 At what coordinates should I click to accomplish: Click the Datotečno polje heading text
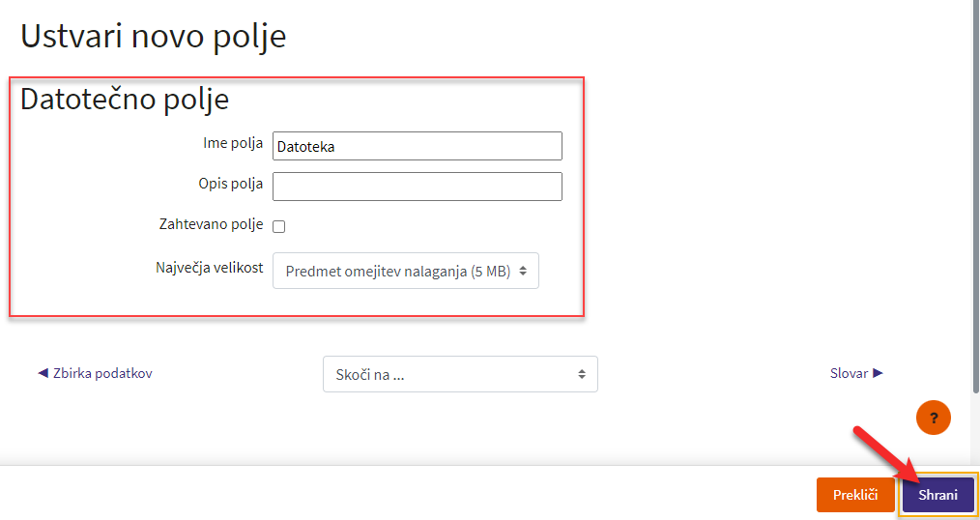point(125,99)
